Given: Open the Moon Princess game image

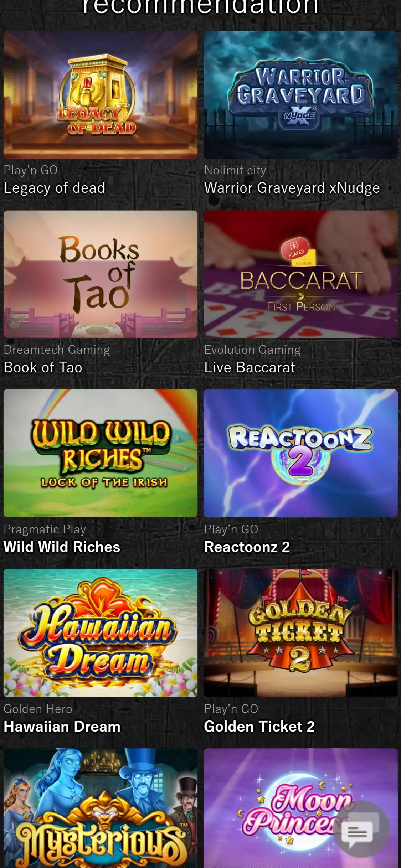Looking at the screenshot, I should pos(300,808).
